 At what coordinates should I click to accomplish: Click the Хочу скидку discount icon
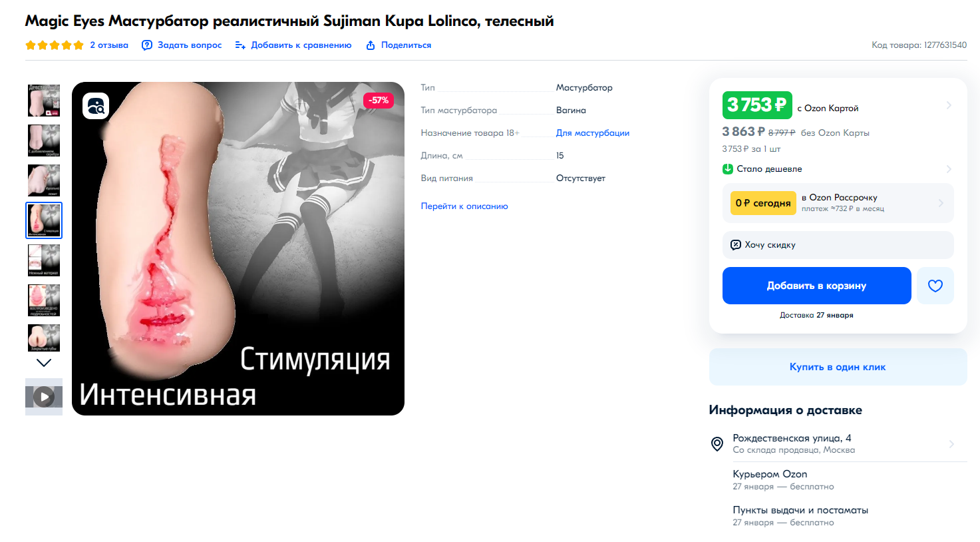pos(736,244)
